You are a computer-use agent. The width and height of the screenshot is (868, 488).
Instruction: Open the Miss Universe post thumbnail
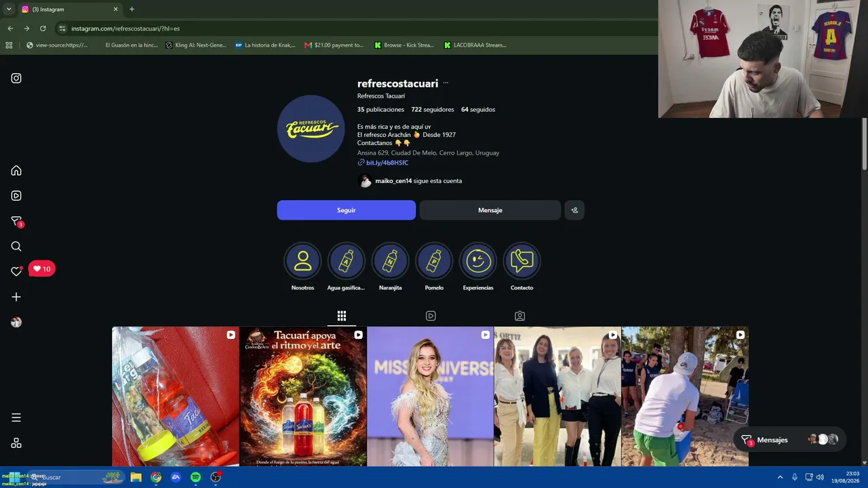[431, 396]
